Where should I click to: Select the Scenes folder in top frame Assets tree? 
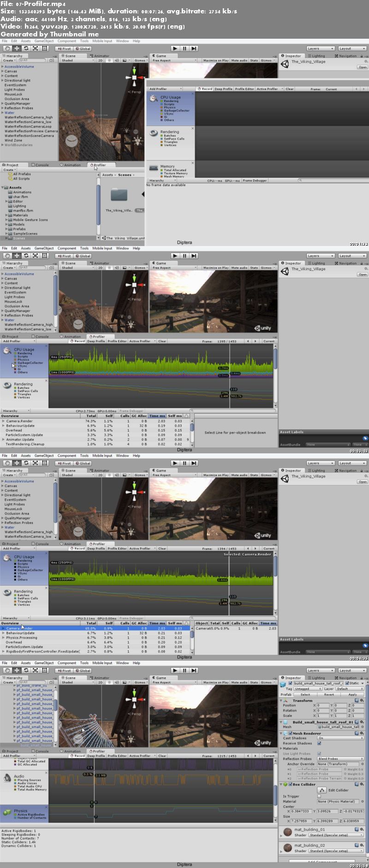coord(19,238)
